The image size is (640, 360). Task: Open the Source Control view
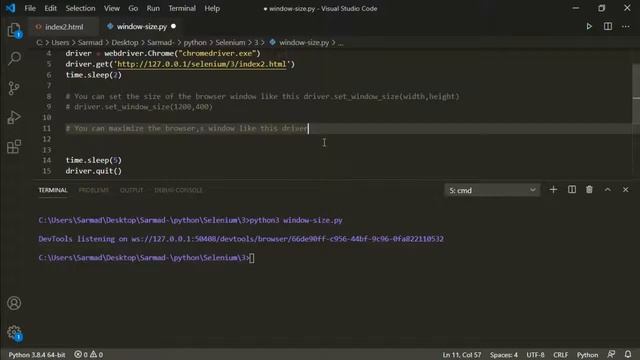tap(14, 88)
